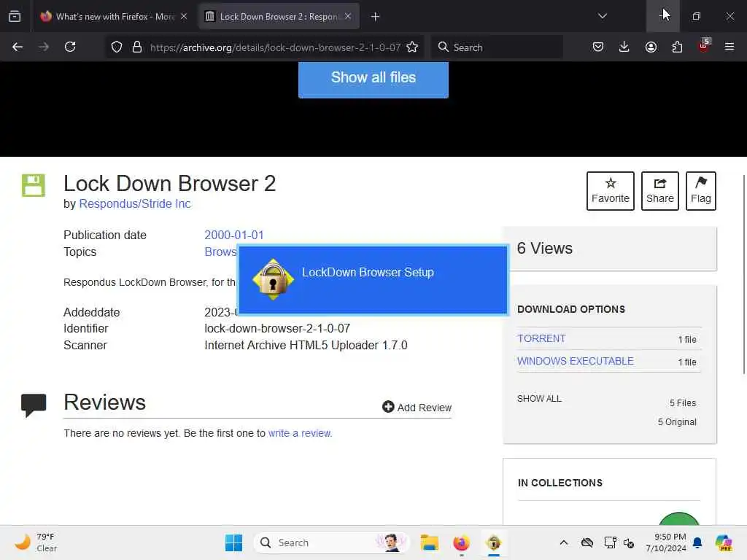Open the 2000-01-01 publication date link
This screenshot has width=747, height=560.
pyautogui.click(x=234, y=236)
